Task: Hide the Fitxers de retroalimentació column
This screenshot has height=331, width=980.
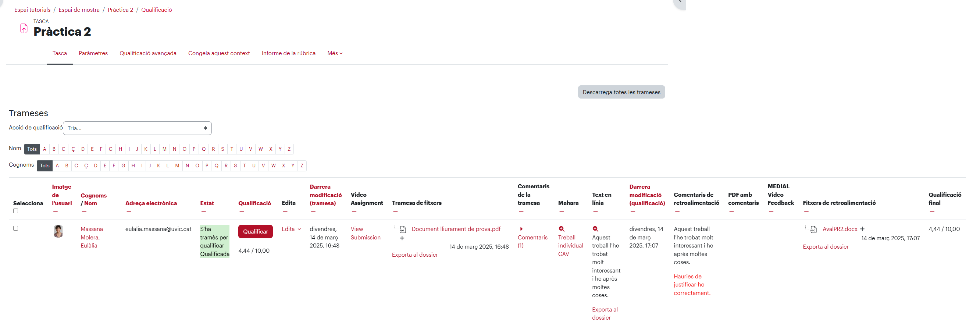Action: 806,211
